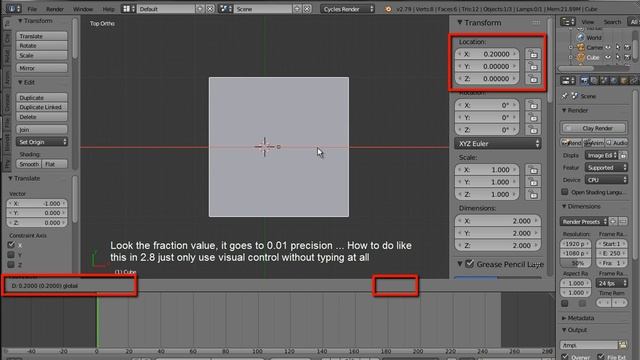The width and height of the screenshot is (640, 360).
Task: Select World in the outliner
Action: (594, 38)
